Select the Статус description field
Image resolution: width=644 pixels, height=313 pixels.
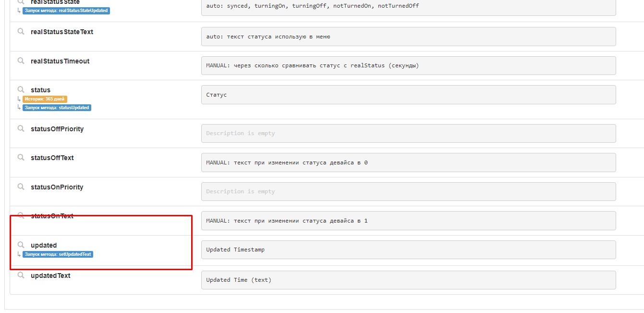[408, 94]
